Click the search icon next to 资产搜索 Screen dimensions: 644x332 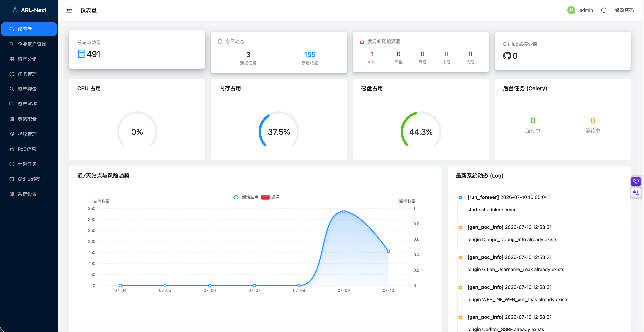tap(12, 89)
